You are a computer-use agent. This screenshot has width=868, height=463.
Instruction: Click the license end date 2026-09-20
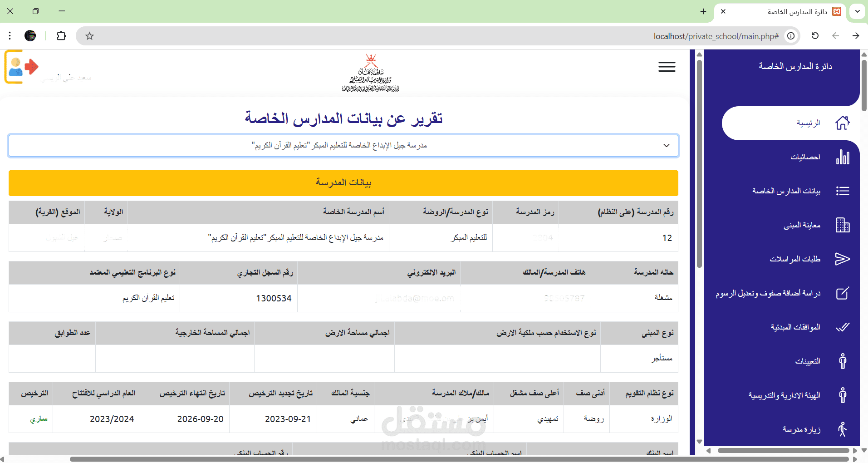185,419
